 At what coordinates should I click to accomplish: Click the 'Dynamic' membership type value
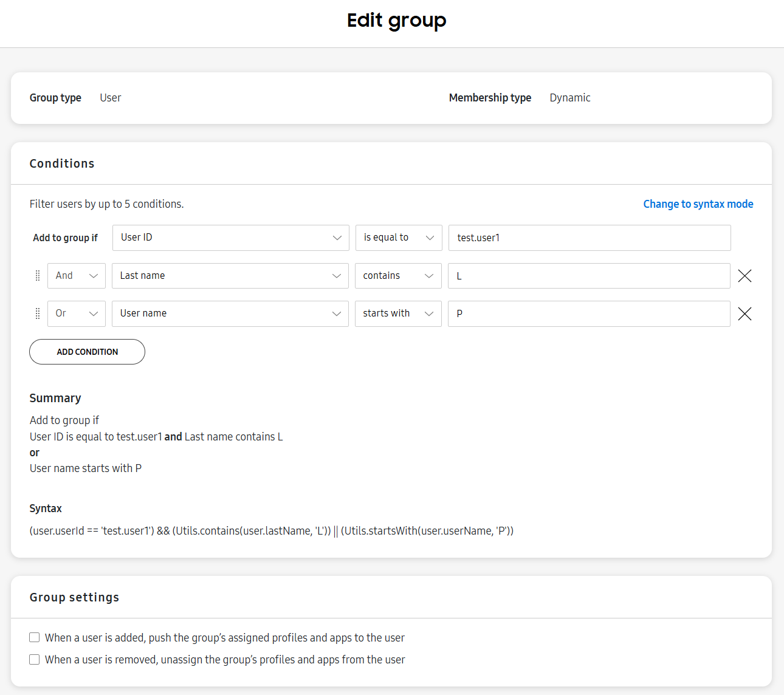[x=570, y=98]
